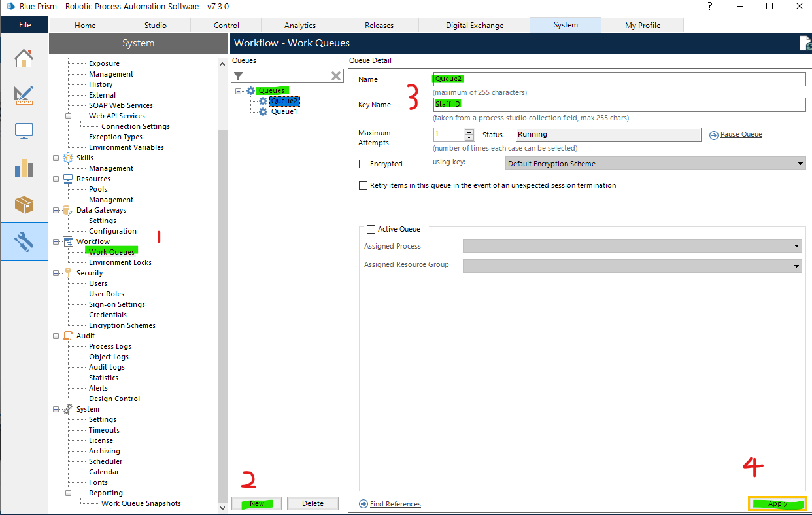
Task: Collapse the Queues root node
Action: coord(239,90)
